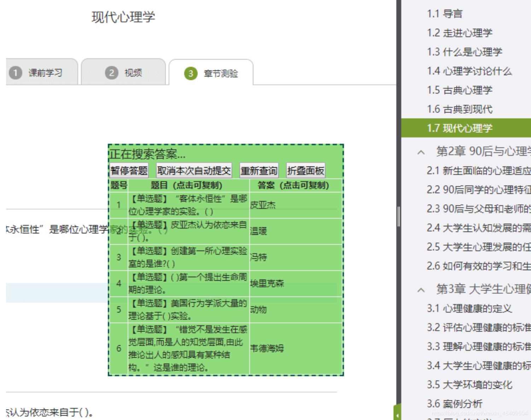The height and width of the screenshot is (420, 531).
Task: Copy the answer 韦德海姆 in row 6
Action: (267, 349)
